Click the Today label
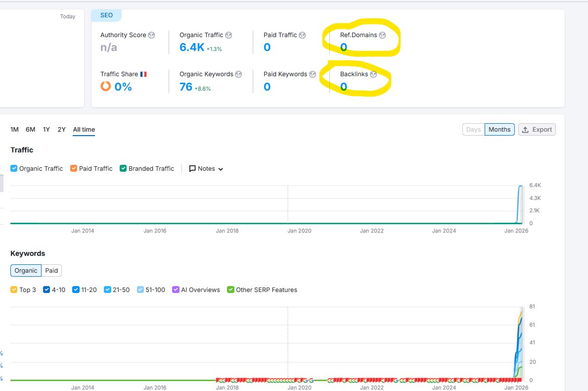The height and width of the screenshot is (391, 588). coord(67,16)
